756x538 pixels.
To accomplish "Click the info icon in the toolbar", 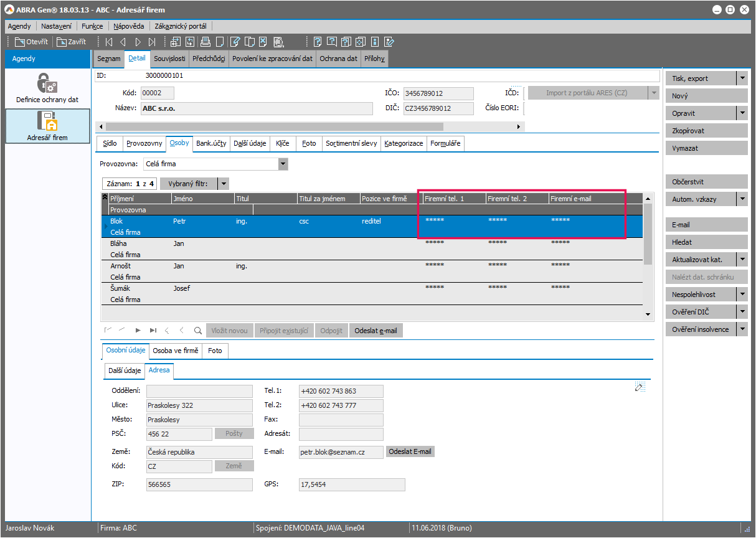I will coord(374,42).
